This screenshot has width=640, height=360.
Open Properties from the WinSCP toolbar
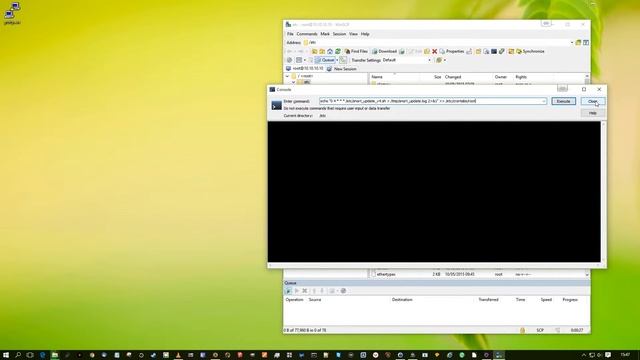452,51
